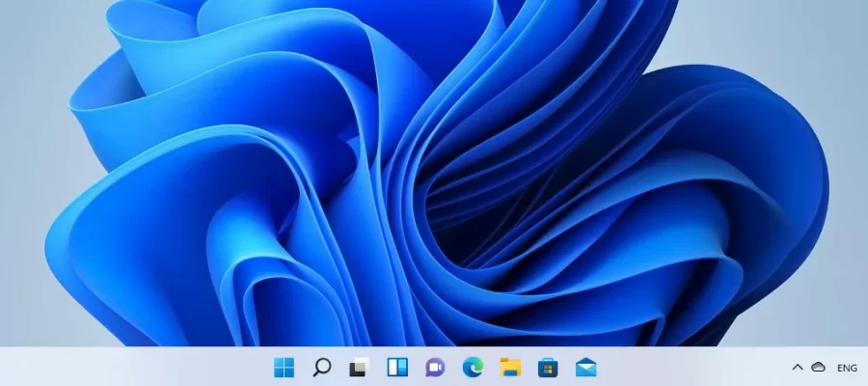
Task: Open the Widgets panel
Action: [397, 367]
